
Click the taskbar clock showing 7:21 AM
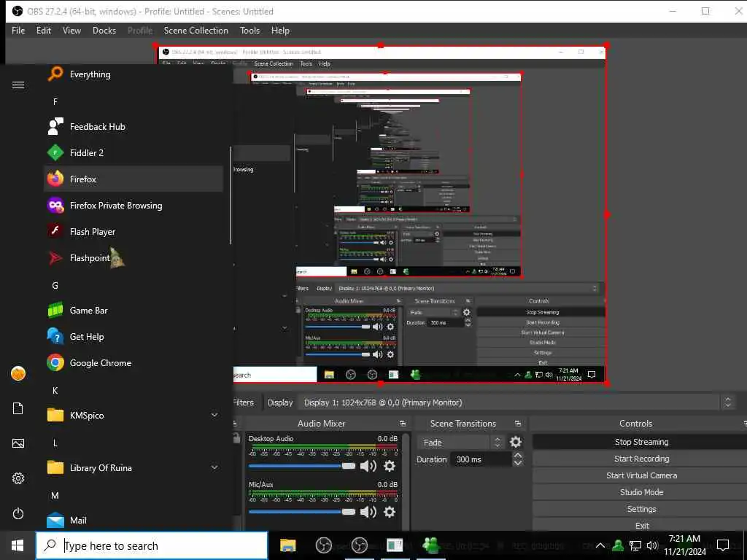(x=684, y=545)
